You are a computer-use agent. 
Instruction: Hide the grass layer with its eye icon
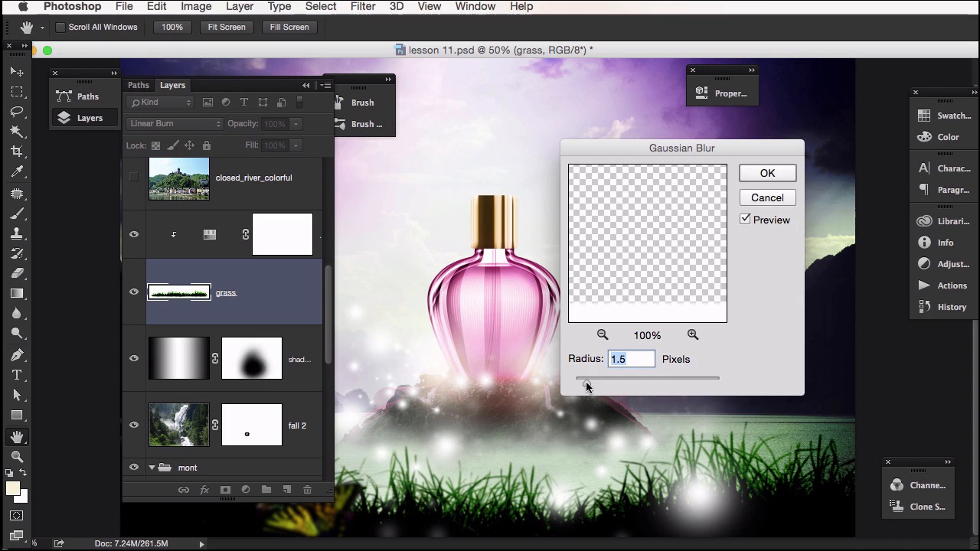click(134, 292)
